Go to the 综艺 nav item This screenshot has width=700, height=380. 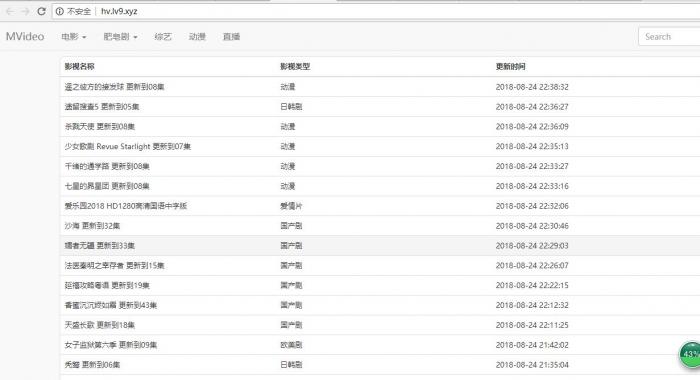click(x=162, y=37)
